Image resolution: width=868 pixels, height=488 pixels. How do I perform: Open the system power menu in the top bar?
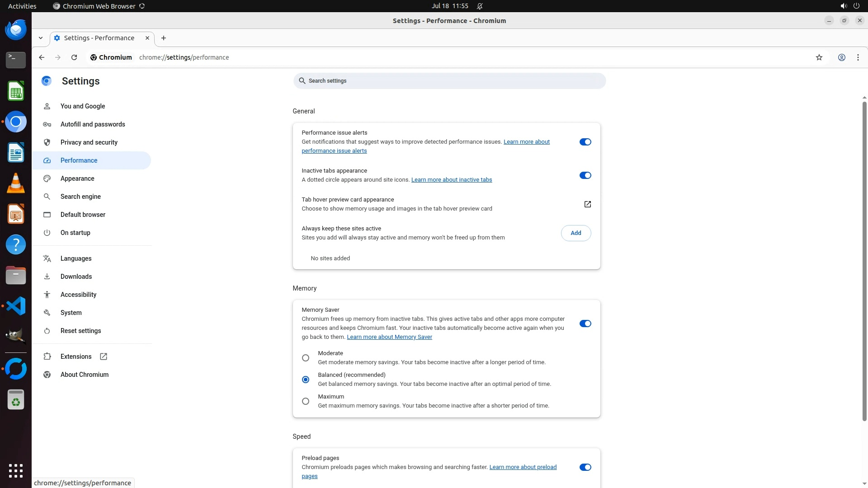point(856,6)
